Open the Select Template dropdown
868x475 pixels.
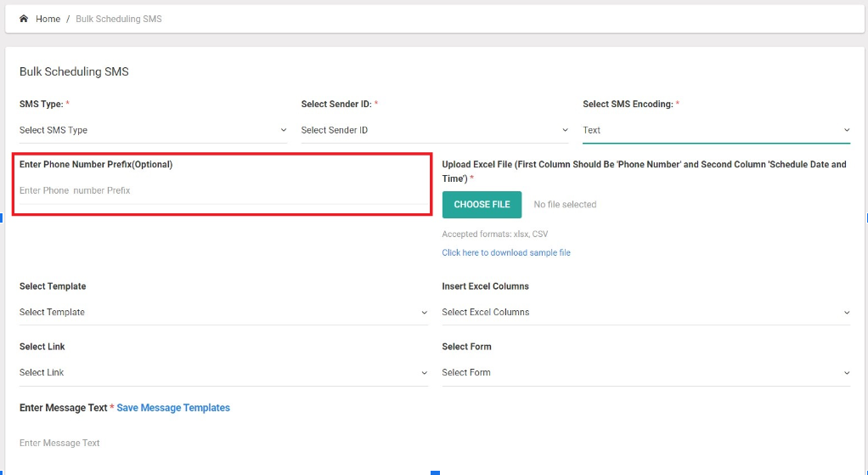coord(223,312)
